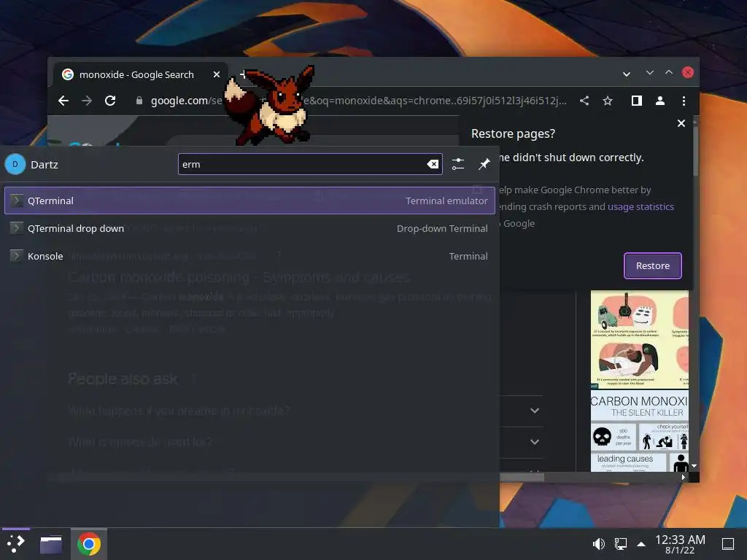
Task: Go forward in Chrome
Action: (x=87, y=101)
